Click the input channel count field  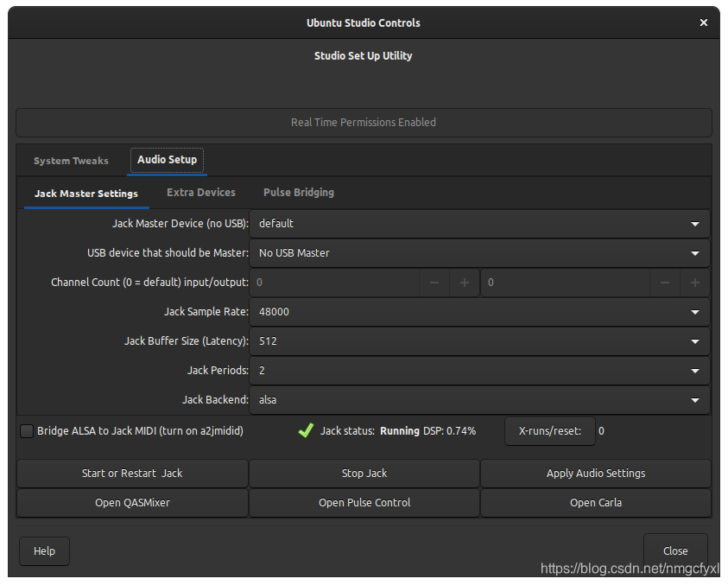pos(335,283)
